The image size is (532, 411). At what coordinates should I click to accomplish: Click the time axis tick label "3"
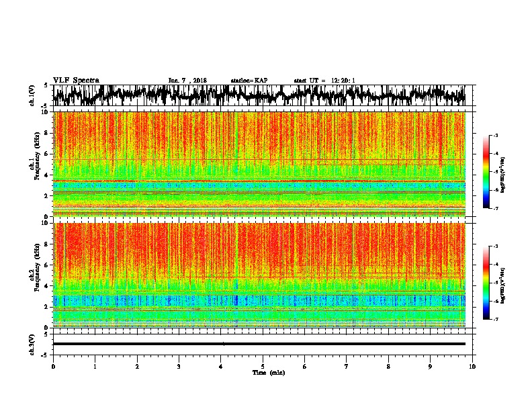pyautogui.click(x=179, y=367)
